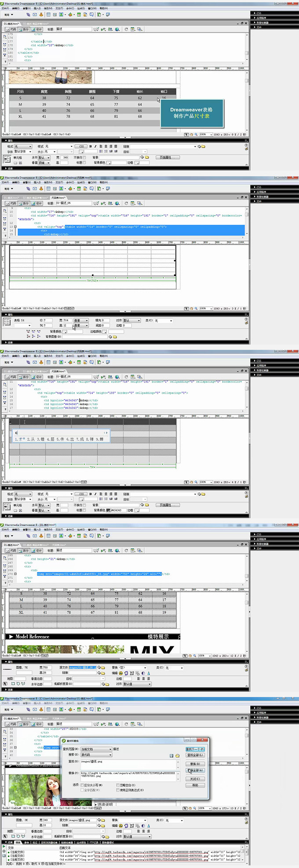Click preview-in-browser globe icon in teal-caption window
The height and width of the screenshot is (868, 299).
pyautogui.click(x=117, y=29)
